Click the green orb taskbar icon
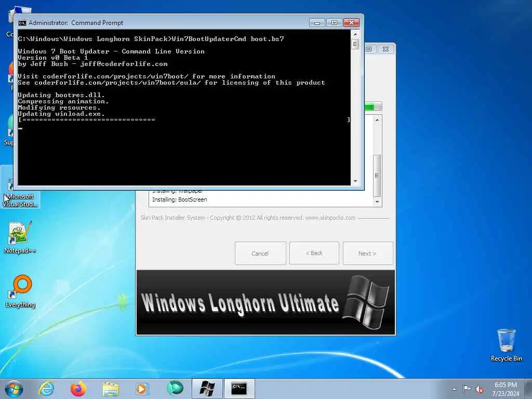The image size is (532, 399). [175, 389]
